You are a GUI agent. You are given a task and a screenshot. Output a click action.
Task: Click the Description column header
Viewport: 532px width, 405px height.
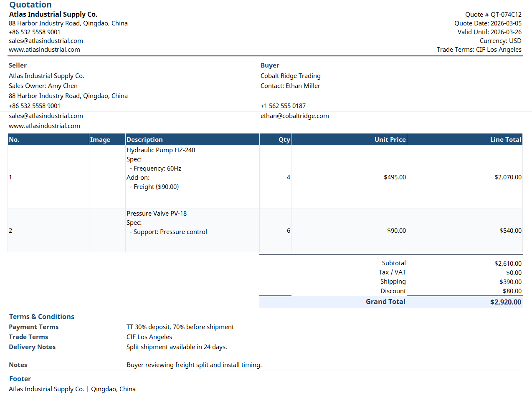144,140
